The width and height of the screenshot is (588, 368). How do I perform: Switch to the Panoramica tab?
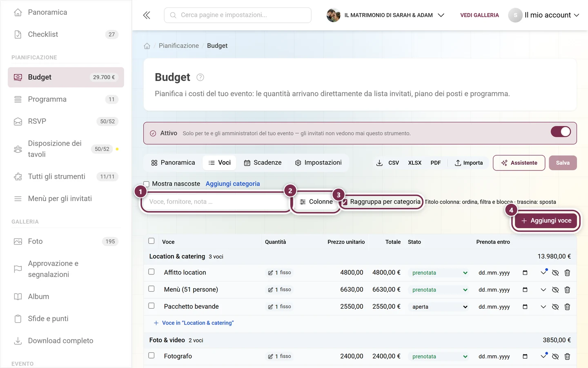pos(173,163)
